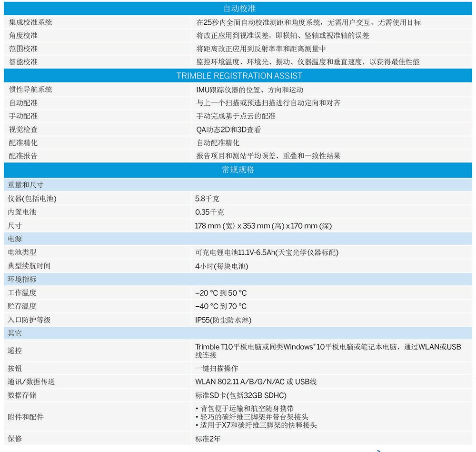Select the 0.35千克 built-in battery value
Image resolution: width=476 pixels, height=452 pixels.
[209, 212]
